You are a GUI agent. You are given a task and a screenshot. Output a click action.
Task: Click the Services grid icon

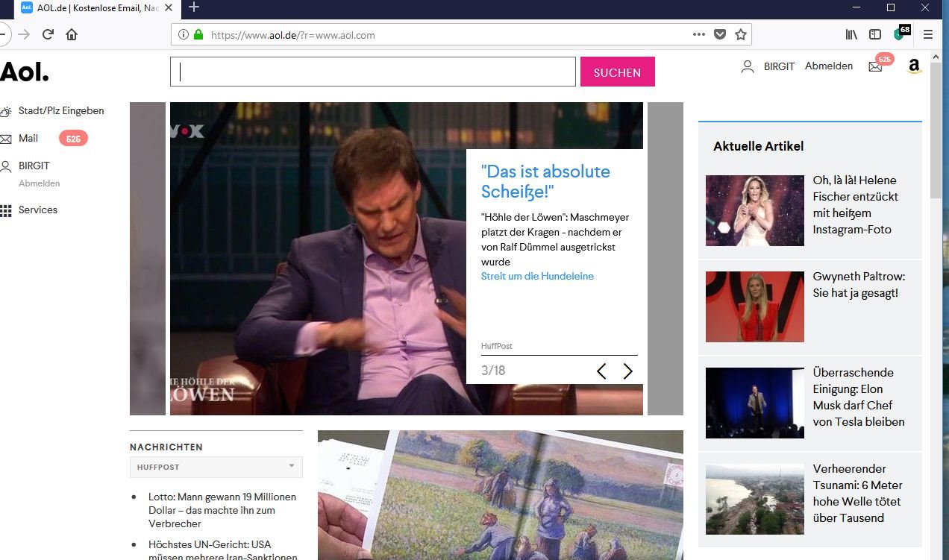click(6, 210)
